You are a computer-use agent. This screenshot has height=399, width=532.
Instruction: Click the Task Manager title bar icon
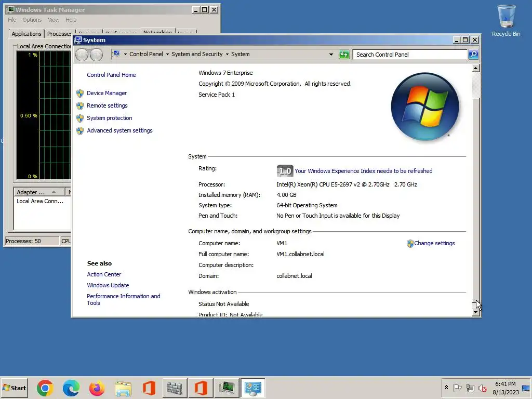point(10,9)
